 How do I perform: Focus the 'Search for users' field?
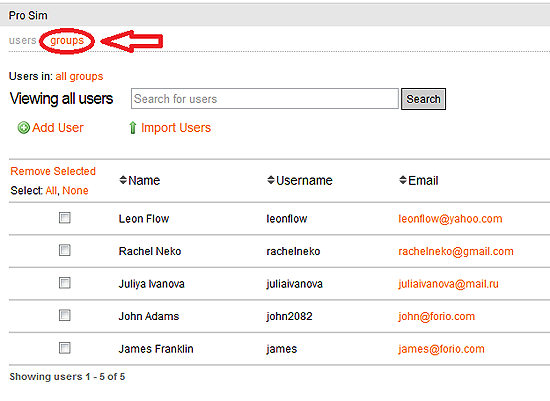265,99
